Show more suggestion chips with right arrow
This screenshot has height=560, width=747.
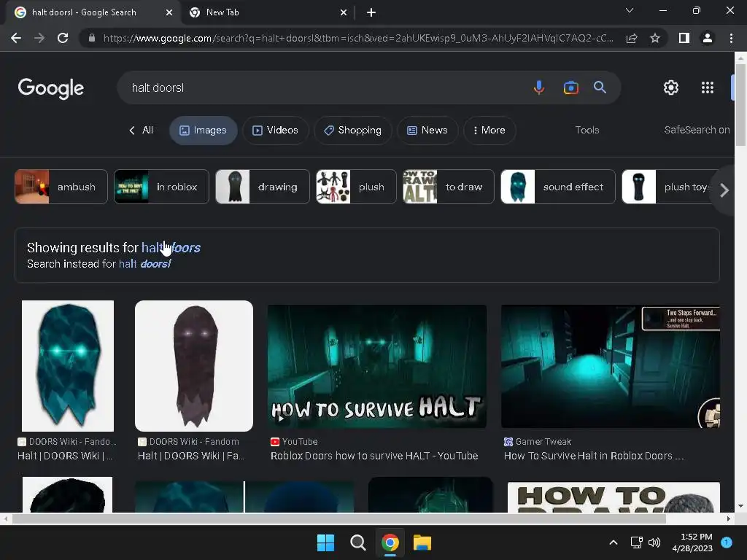click(x=724, y=190)
